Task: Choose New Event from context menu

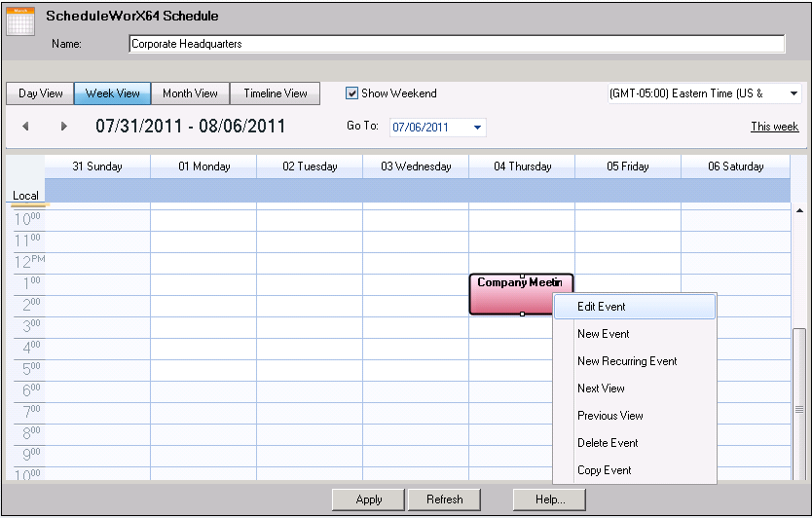Action: tap(635, 334)
